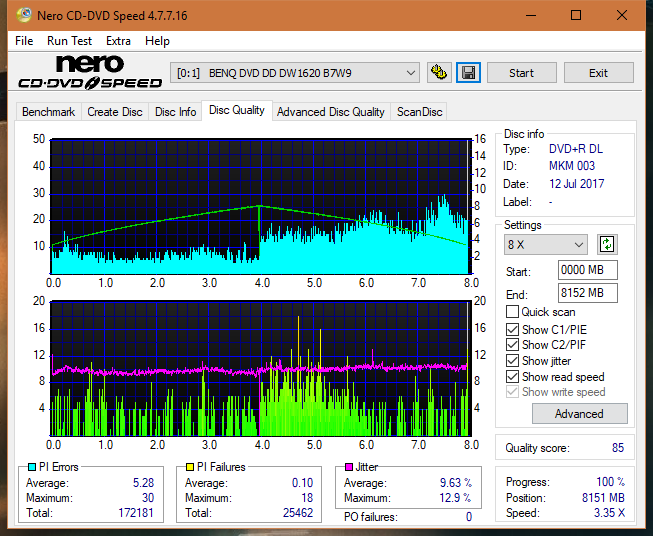Click the Position value 8151 MB
Image resolution: width=653 pixels, height=536 pixels.
point(603,498)
